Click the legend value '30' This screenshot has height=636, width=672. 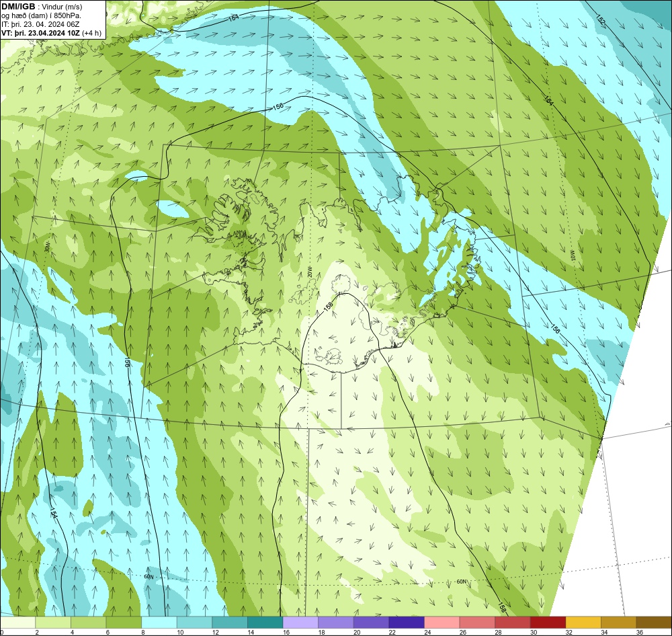[x=534, y=632]
